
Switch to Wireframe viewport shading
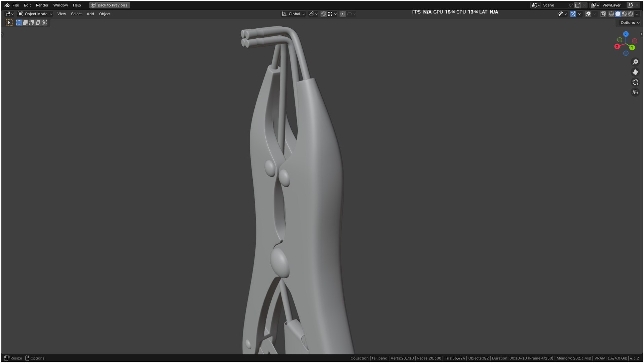coord(612,14)
